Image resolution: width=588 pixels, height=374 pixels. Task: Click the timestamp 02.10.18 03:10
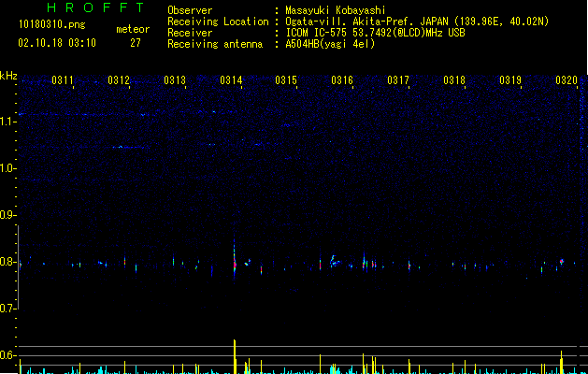(57, 43)
